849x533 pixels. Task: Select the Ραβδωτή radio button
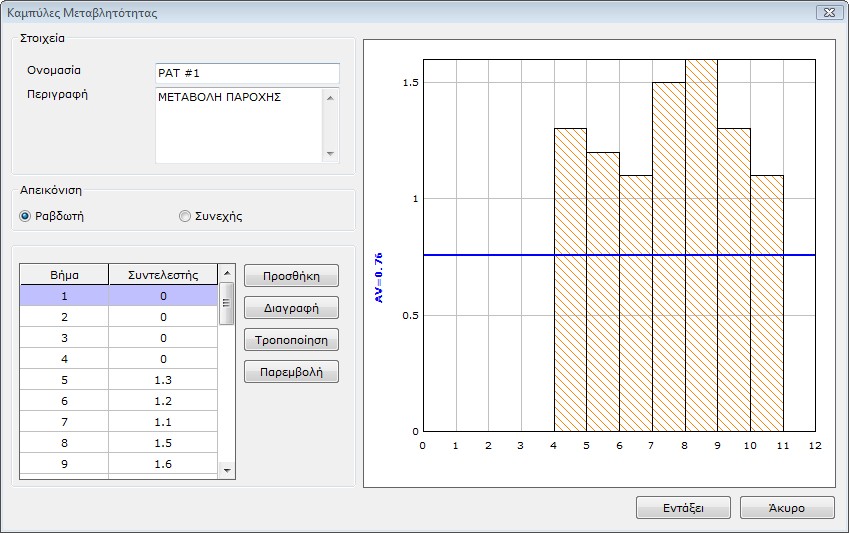click(26, 216)
